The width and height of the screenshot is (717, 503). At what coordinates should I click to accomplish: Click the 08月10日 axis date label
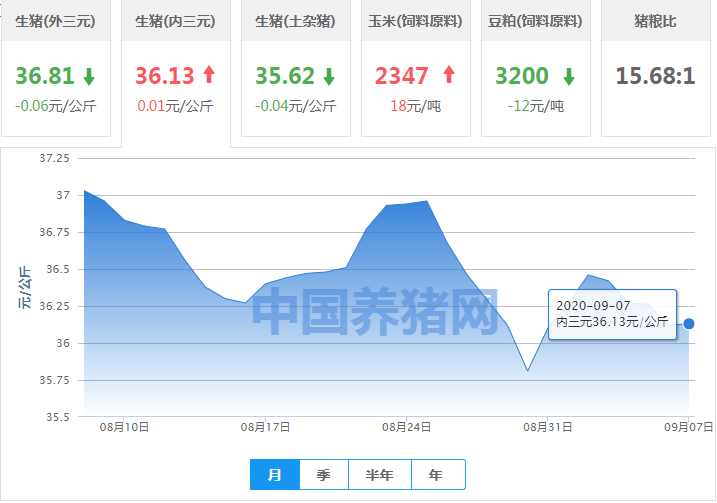[x=125, y=427]
